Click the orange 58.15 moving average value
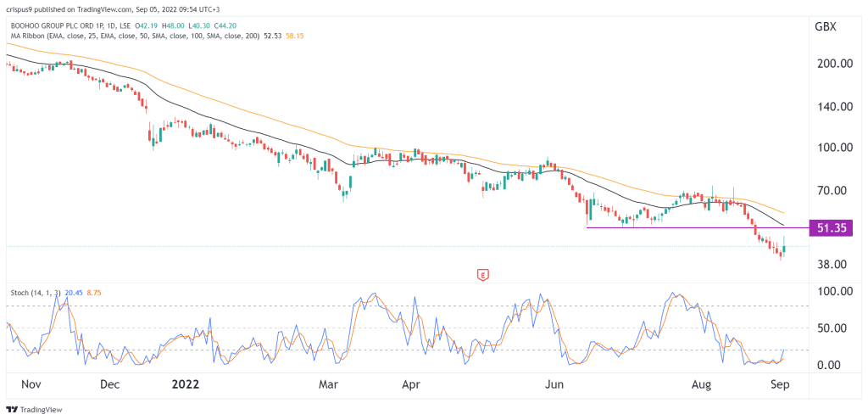 pyautogui.click(x=294, y=36)
